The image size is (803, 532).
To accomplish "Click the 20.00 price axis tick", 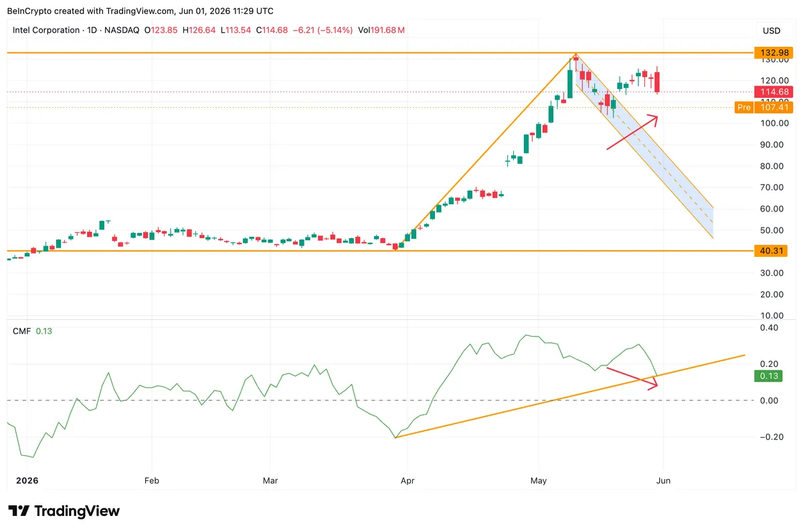I will point(772,294).
